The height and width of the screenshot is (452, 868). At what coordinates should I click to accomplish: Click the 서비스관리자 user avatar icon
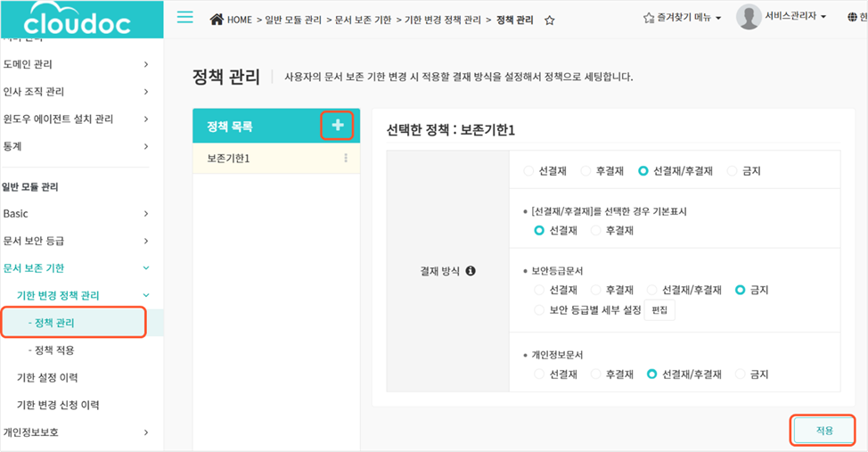[749, 17]
